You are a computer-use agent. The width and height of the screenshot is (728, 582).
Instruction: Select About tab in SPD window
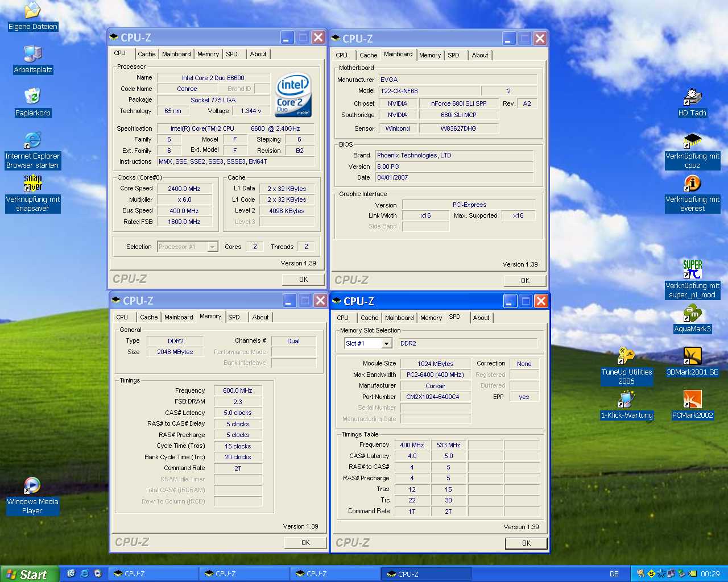481,318
